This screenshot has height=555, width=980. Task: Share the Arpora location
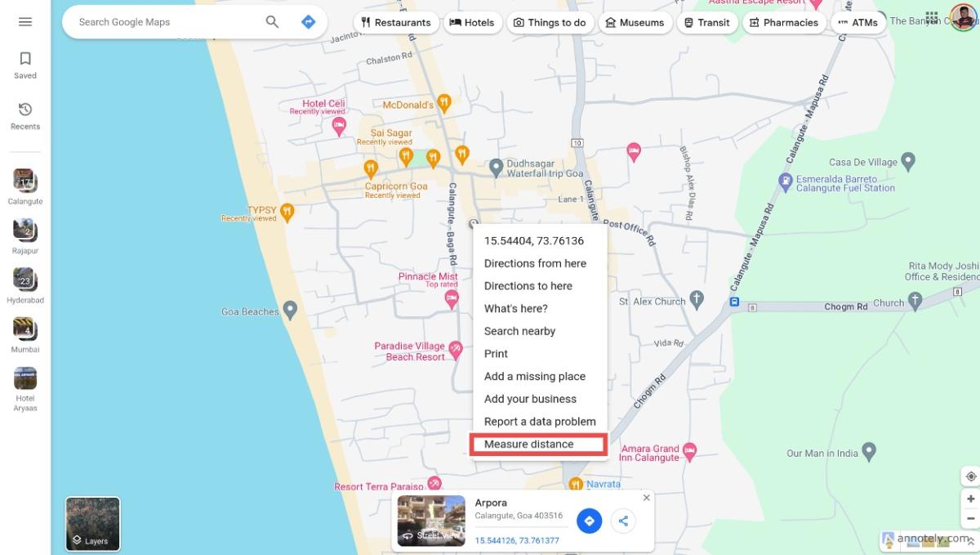point(623,521)
